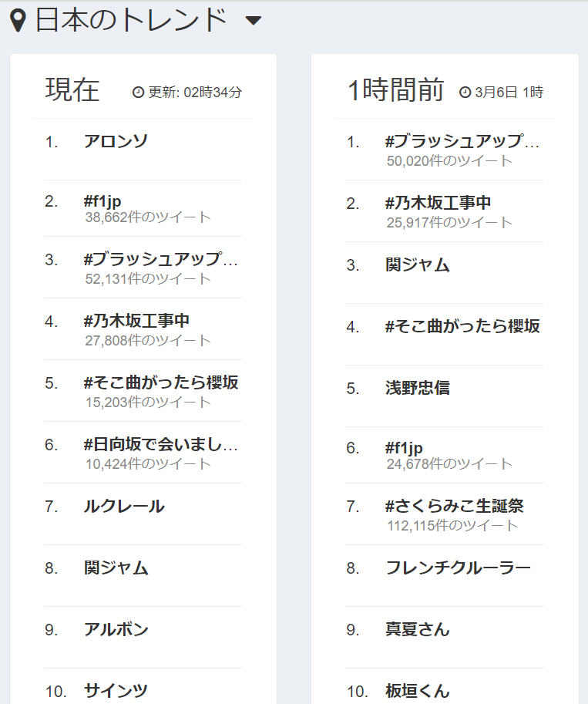Image resolution: width=588 pixels, height=704 pixels.
Task: Open the 板垣くん trend
Action: pos(418,691)
